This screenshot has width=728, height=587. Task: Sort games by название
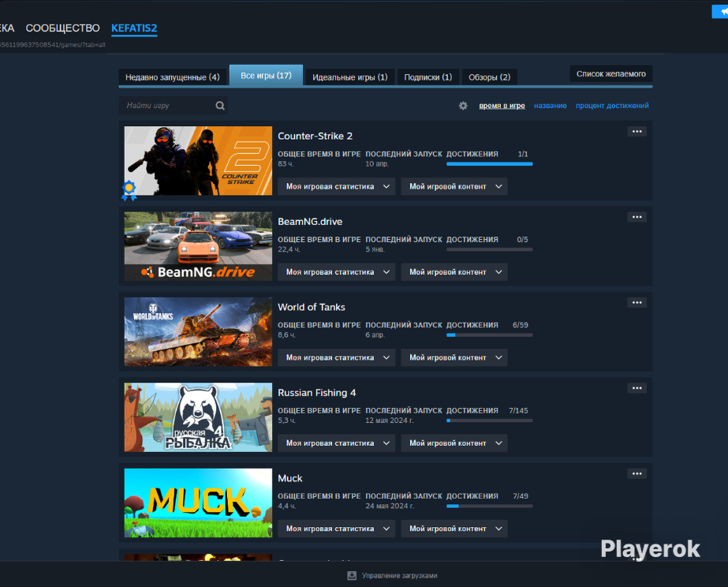551,106
